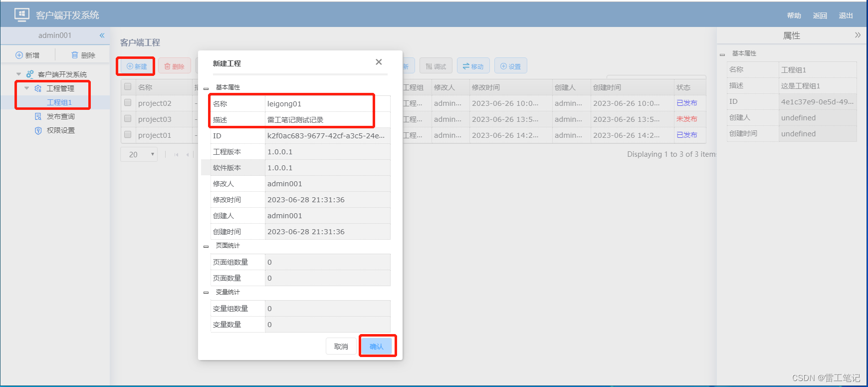Click the 删除 button in the sidebar
The image size is (868, 387).
(x=83, y=55)
